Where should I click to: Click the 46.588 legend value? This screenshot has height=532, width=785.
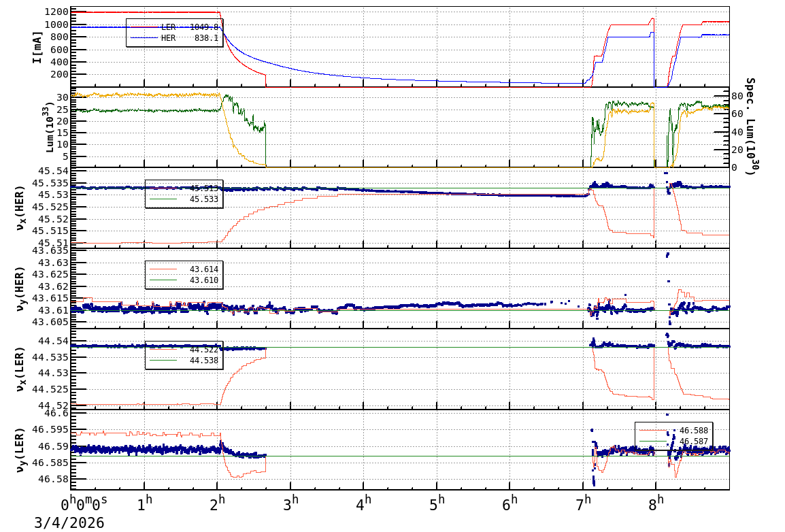pos(693,431)
